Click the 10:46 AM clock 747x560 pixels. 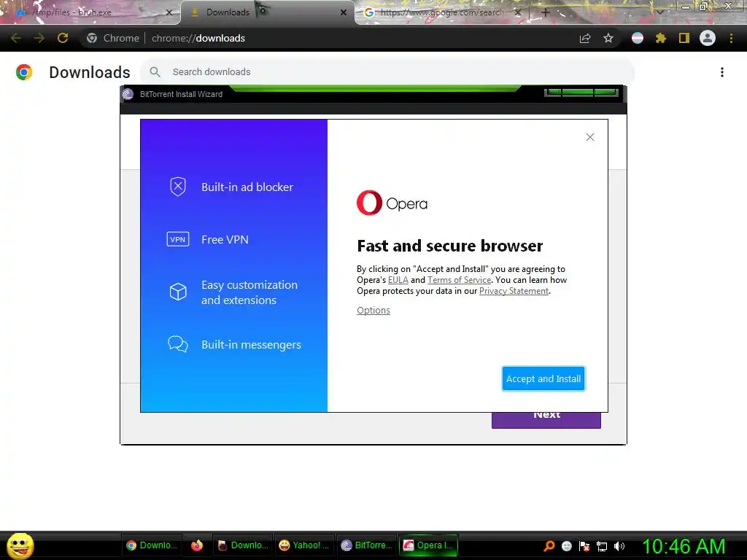coord(683,546)
